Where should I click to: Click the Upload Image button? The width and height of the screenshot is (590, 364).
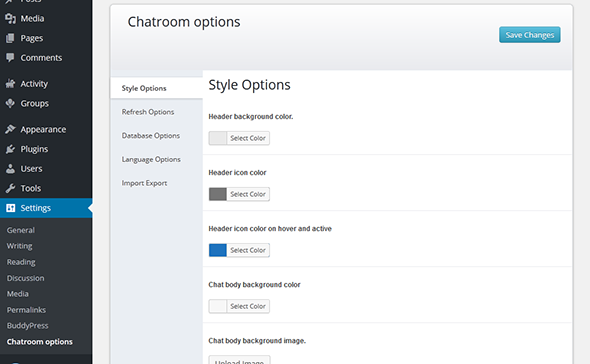(x=239, y=360)
